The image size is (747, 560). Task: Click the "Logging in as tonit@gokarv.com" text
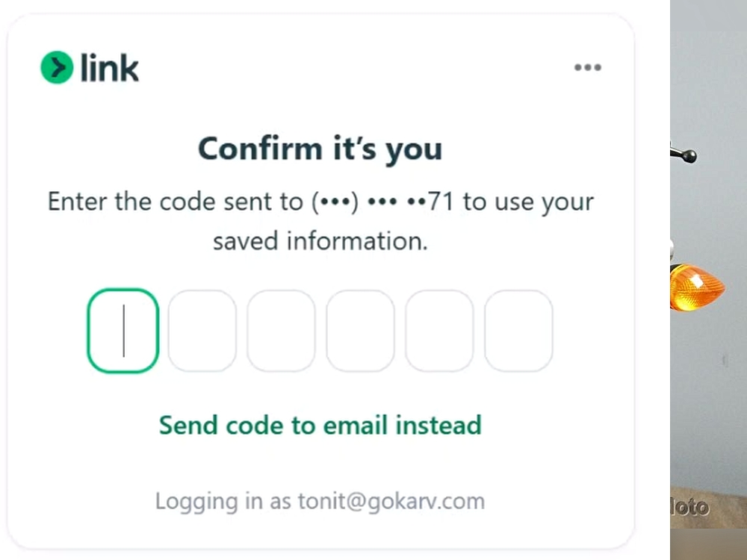click(x=320, y=502)
